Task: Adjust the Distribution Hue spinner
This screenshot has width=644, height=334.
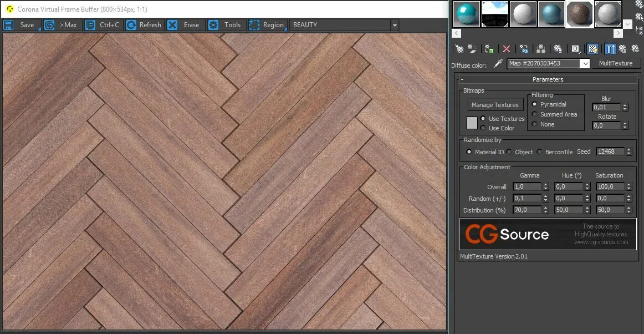Action: coord(587,210)
